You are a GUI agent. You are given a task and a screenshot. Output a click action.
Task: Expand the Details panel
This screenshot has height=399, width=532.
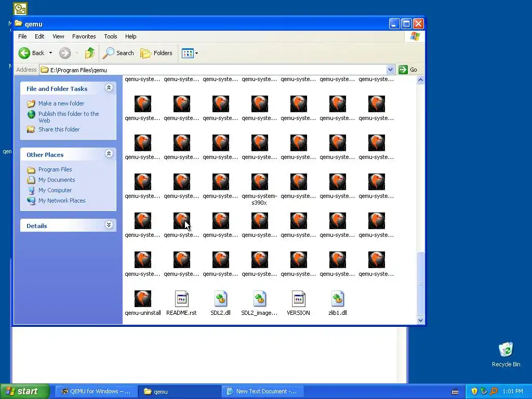click(x=109, y=225)
